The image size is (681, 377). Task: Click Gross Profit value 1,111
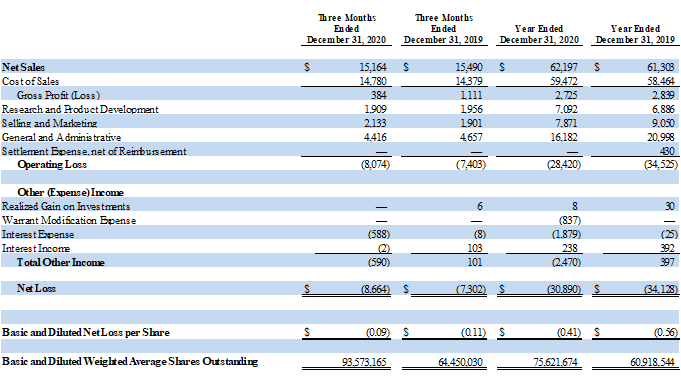point(472,95)
